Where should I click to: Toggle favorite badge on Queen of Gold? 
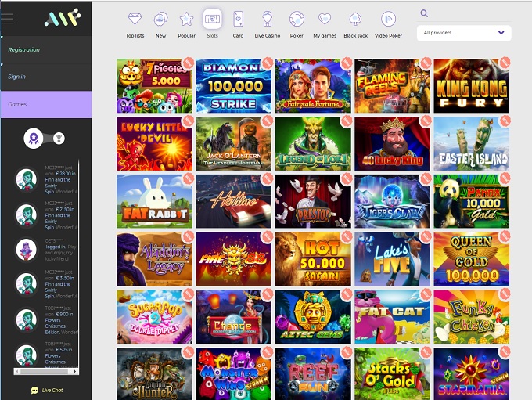(x=505, y=236)
